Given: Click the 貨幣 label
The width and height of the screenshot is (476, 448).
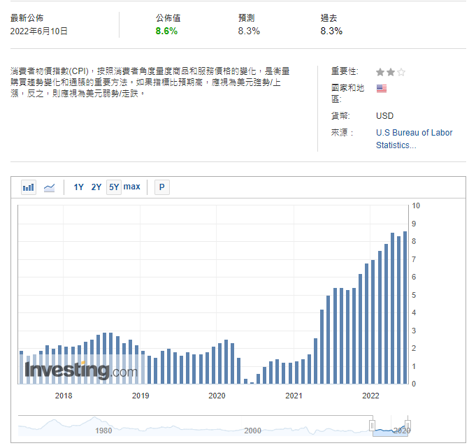Looking at the screenshot, I should pos(340,116).
